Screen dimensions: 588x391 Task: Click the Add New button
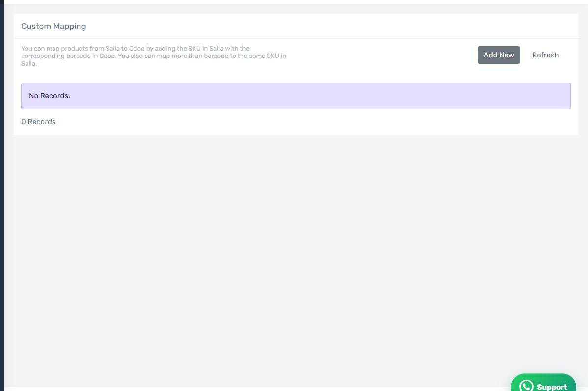coord(498,55)
